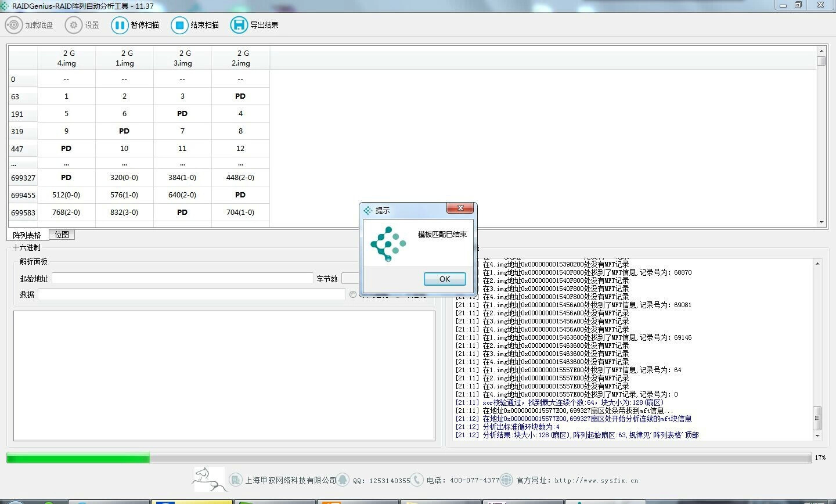836x504 pixels.
Task: Click the PD cell in row 447
Action: (x=66, y=149)
